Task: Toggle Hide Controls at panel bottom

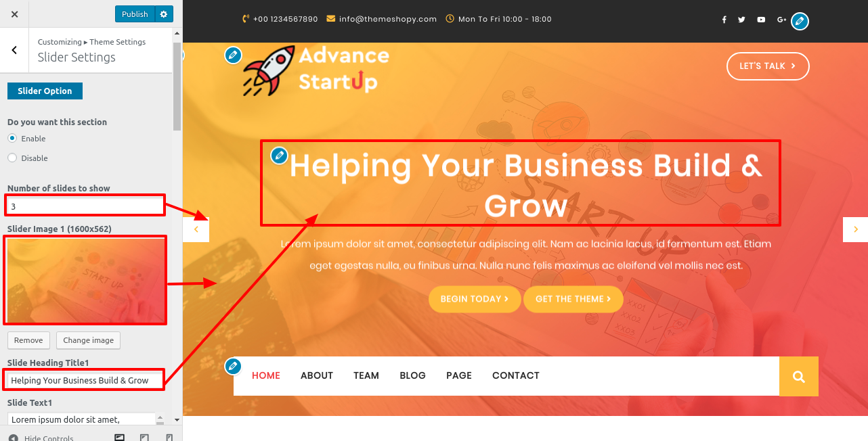Action: click(41, 438)
